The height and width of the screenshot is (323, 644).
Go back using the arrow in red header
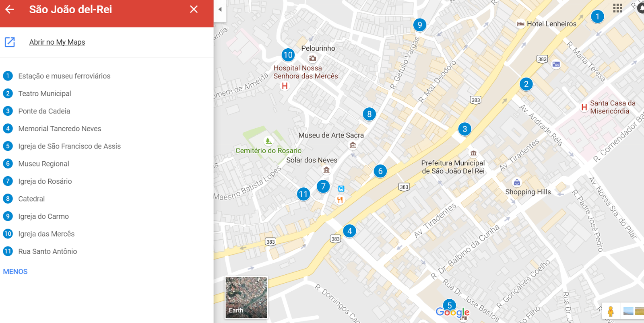point(10,9)
